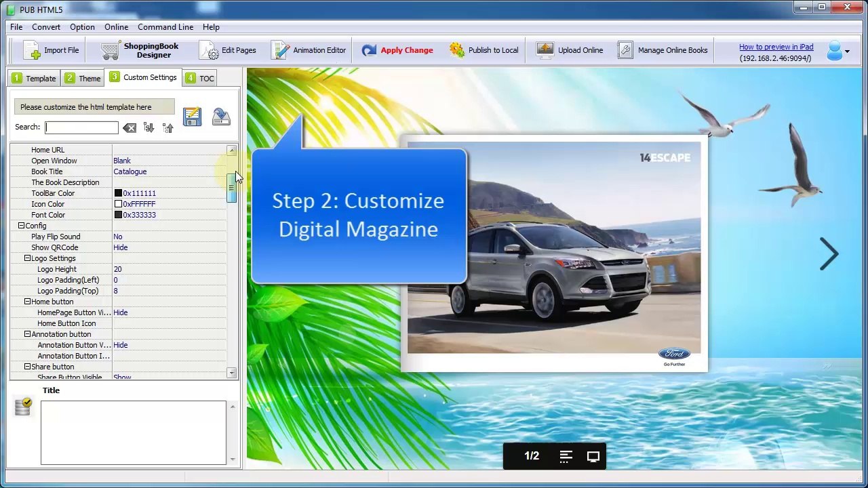Switch to the TOC tab

coord(200,79)
